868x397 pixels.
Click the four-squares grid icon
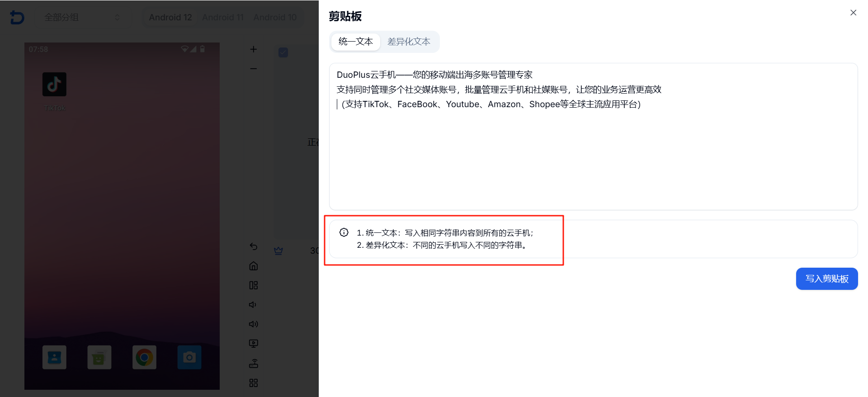tap(254, 383)
